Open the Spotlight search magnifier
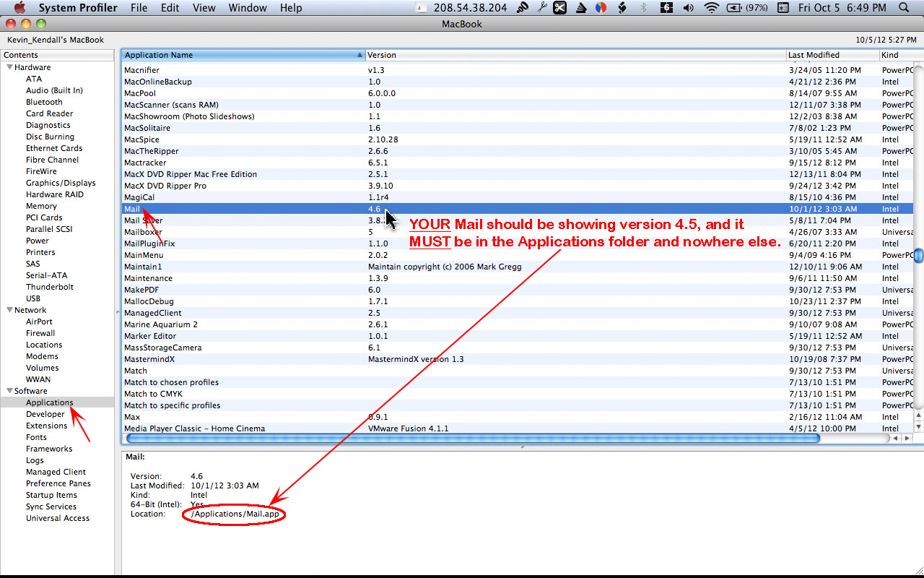This screenshot has width=924, height=578. coord(905,8)
